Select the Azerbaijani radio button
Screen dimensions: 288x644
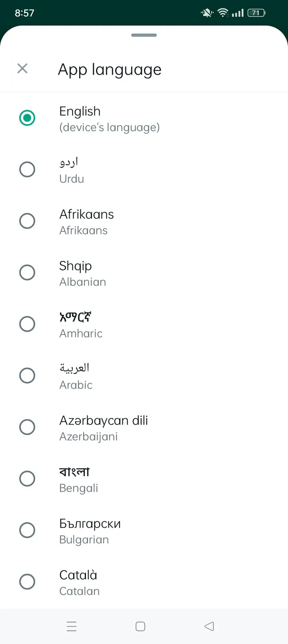[27, 427]
